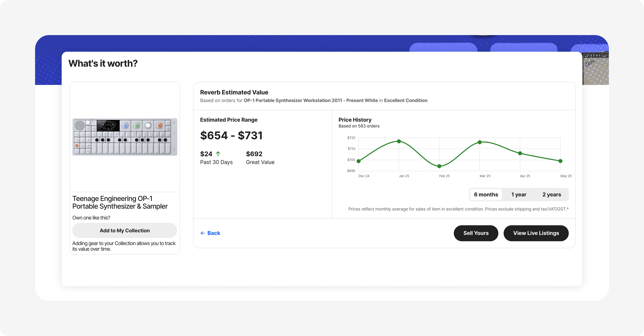Click the Sell Yours button
The width and height of the screenshot is (644, 336).
(x=476, y=233)
